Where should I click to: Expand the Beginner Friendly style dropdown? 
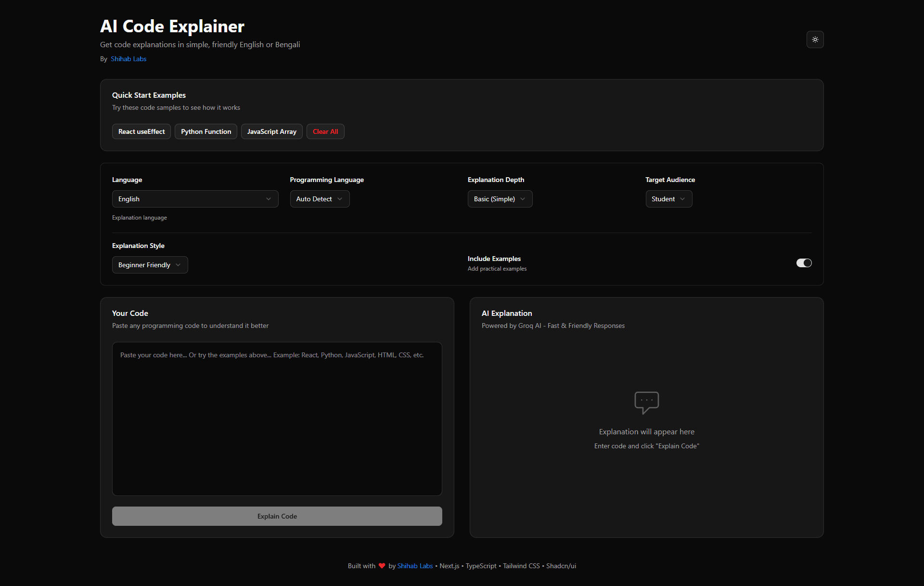[x=150, y=265]
